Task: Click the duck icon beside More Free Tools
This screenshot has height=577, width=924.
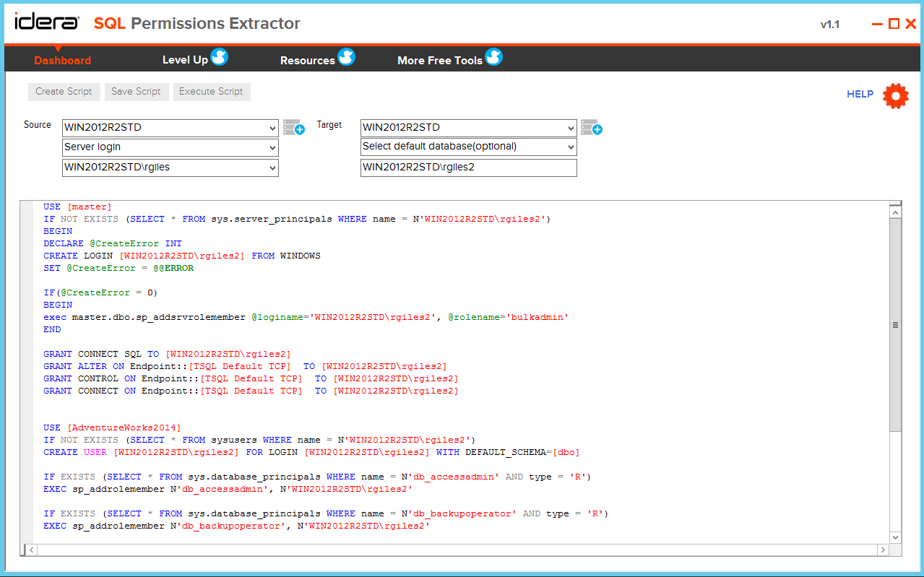Action: pos(494,56)
